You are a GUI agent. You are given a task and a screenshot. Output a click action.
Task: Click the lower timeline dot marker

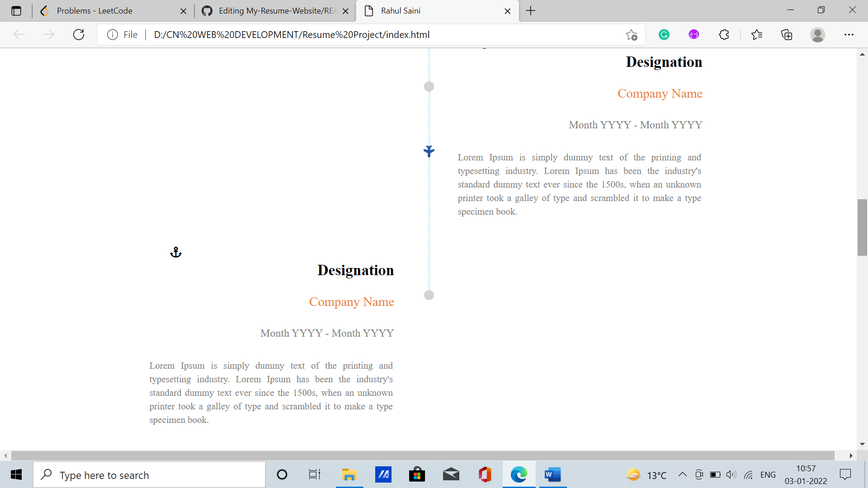tap(429, 295)
